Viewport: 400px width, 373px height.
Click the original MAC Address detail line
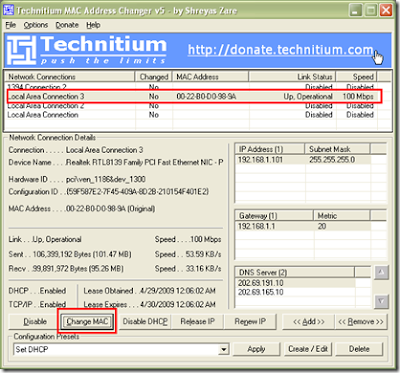[x=82, y=209]
